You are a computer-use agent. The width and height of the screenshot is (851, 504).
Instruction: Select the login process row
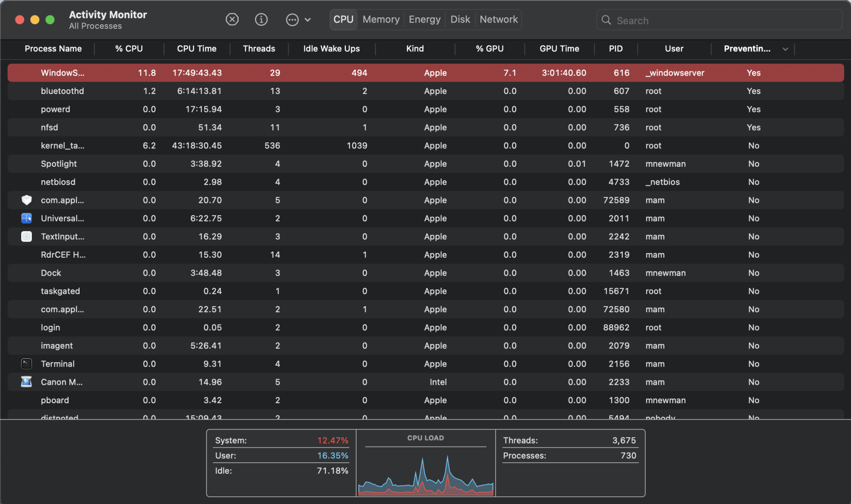tap(425, 327)
